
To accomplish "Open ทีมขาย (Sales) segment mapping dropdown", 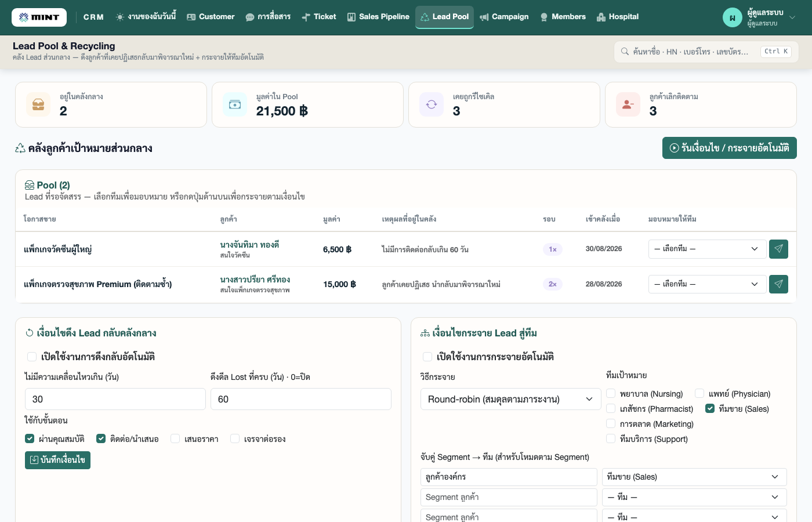I will click(694, 477).
